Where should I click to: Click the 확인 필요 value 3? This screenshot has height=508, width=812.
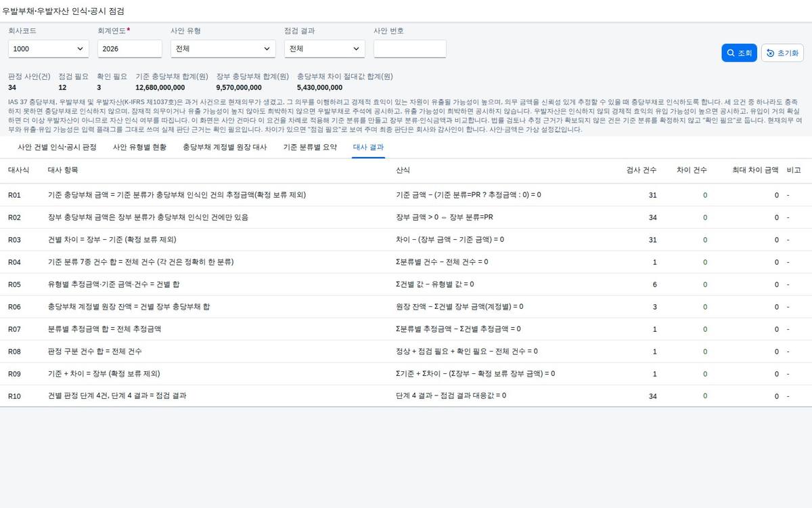(99, 87)
